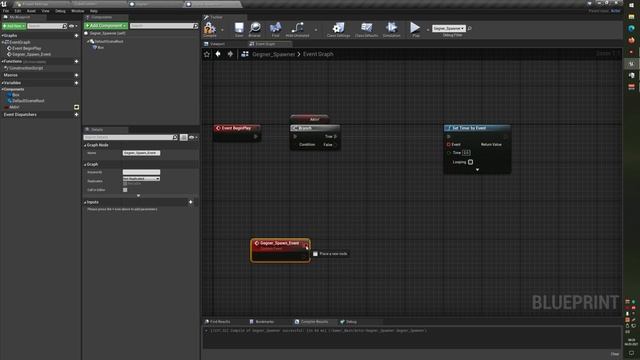Click the output delegate pin on Gegner_Spawn_Event

point(306,246)
